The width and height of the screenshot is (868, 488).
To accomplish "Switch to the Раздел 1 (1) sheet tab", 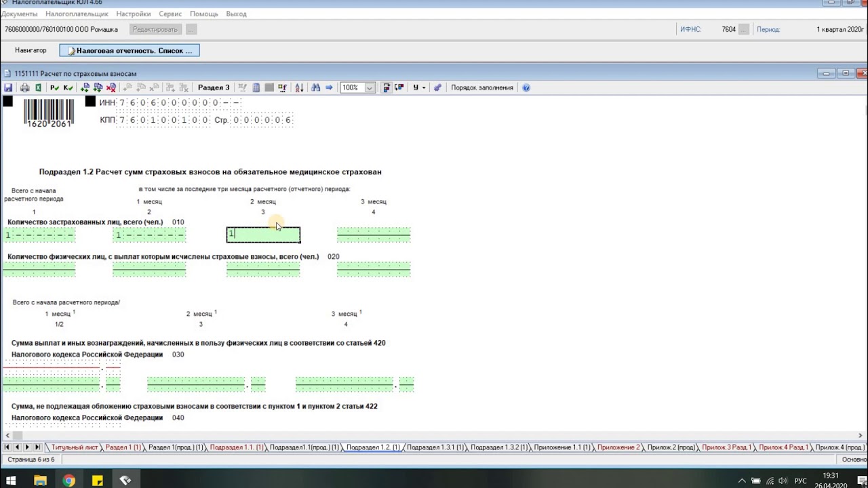I will coord(123,447).
